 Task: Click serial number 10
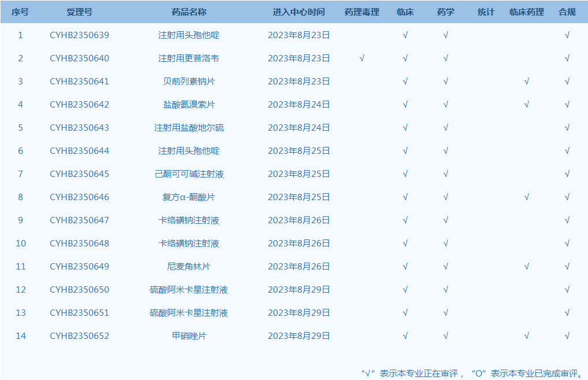21,244
